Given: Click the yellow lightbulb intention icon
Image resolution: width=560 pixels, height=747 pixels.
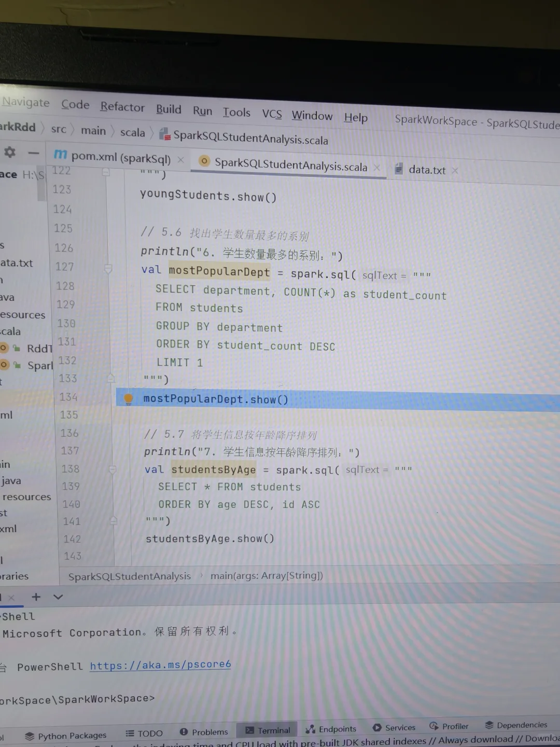Looking at the screenshot, I should (x=128, y=398).
